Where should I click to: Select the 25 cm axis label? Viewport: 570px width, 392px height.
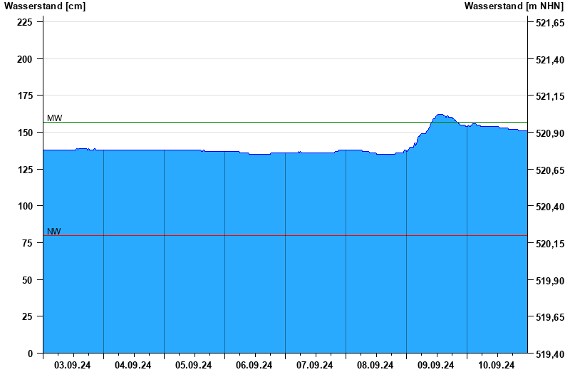tap(27, 316)
